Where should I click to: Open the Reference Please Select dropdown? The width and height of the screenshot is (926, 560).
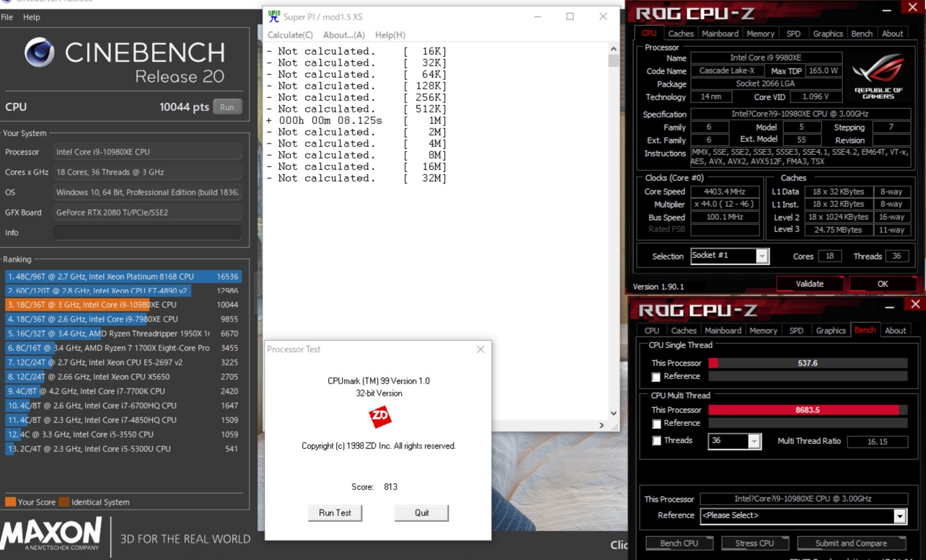(900, 516)
